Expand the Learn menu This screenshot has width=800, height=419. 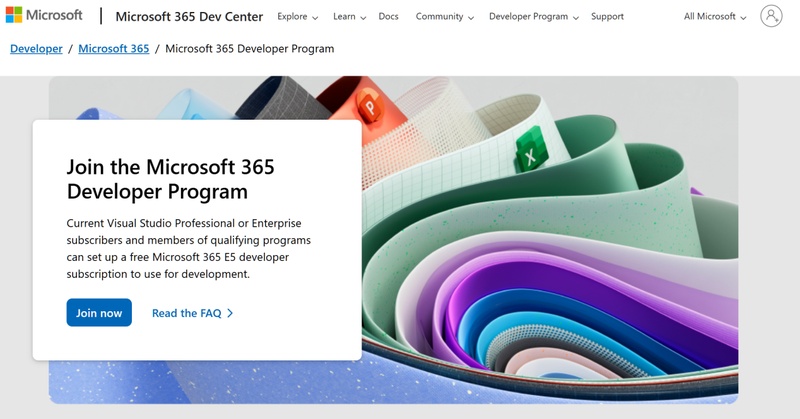(349, 16)
